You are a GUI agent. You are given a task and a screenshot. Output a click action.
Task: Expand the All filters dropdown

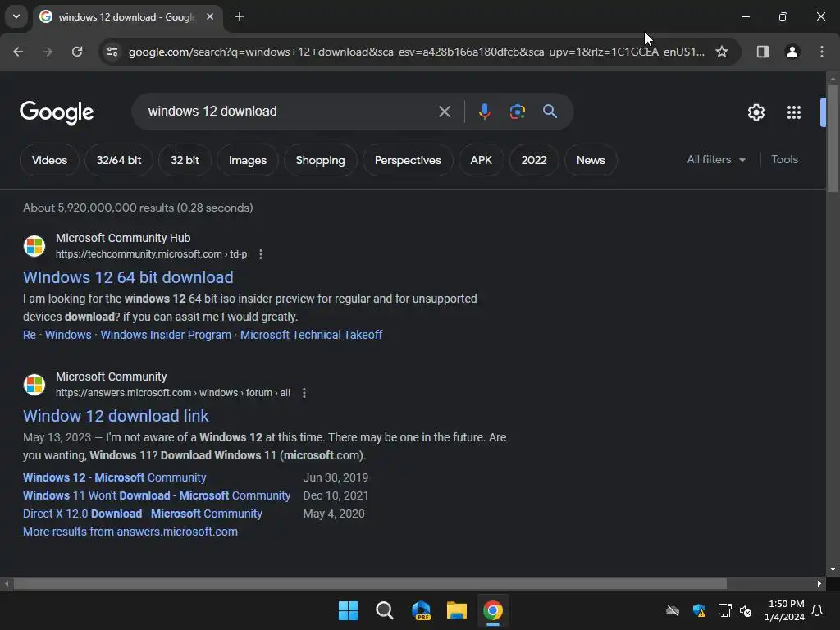coord(715,160)
